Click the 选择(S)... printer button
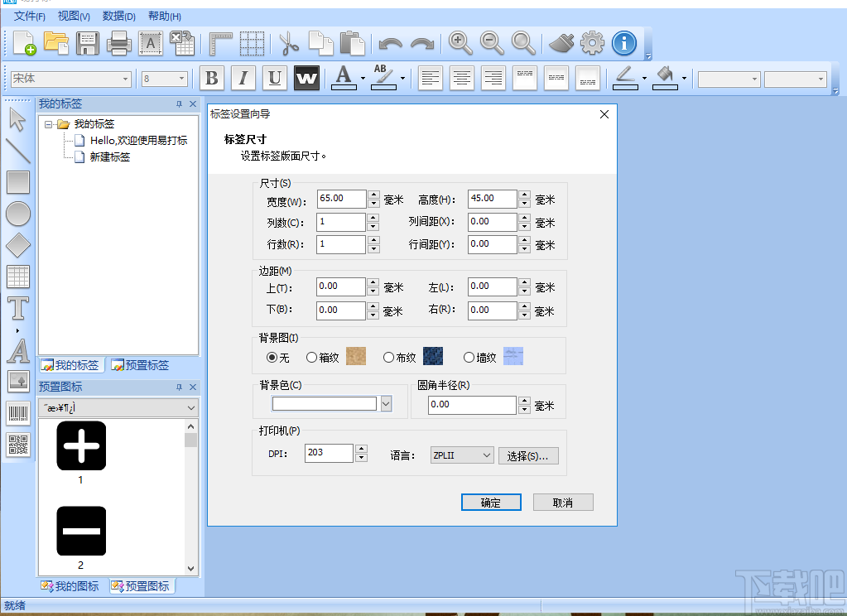The height and width of the screenshot is (616, 847). [x=528, y=456]
